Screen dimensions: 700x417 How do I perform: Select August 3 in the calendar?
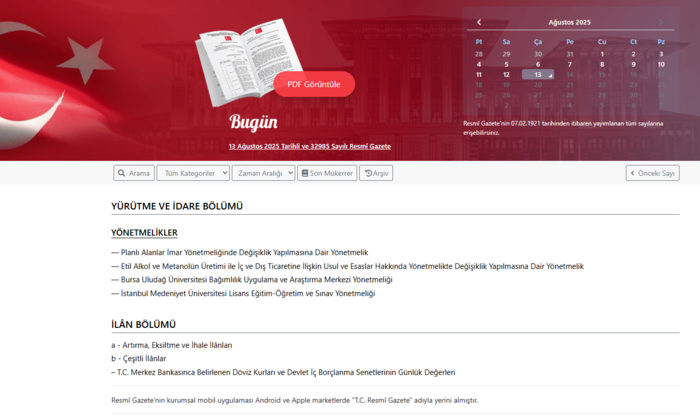tap(661, 54)
